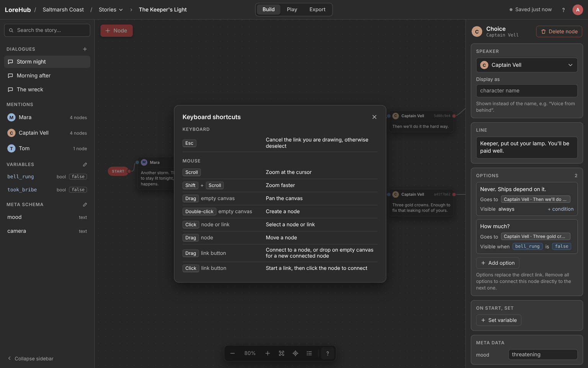Screen dimensions: 588x368
Task: Open the bell_rung condition variable selector
Action: click(x=528, y=246)
